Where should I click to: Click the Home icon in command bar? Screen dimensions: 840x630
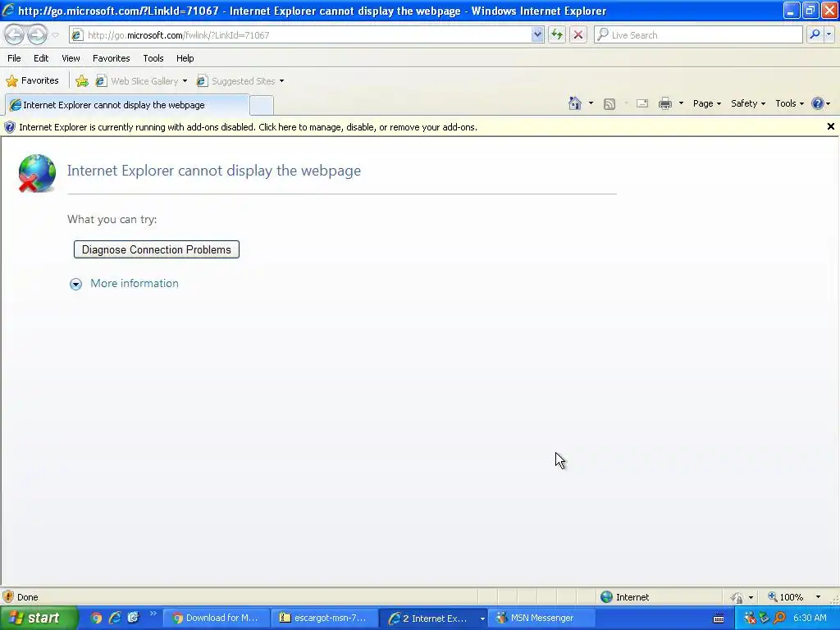[x=575, y=103]
